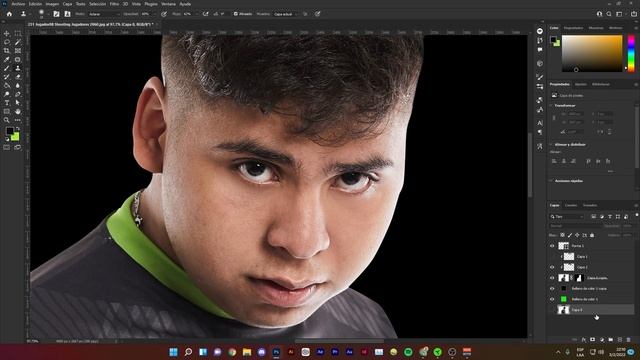Collapse the Acciones rápidas section
640x360 pixels.
551,181
